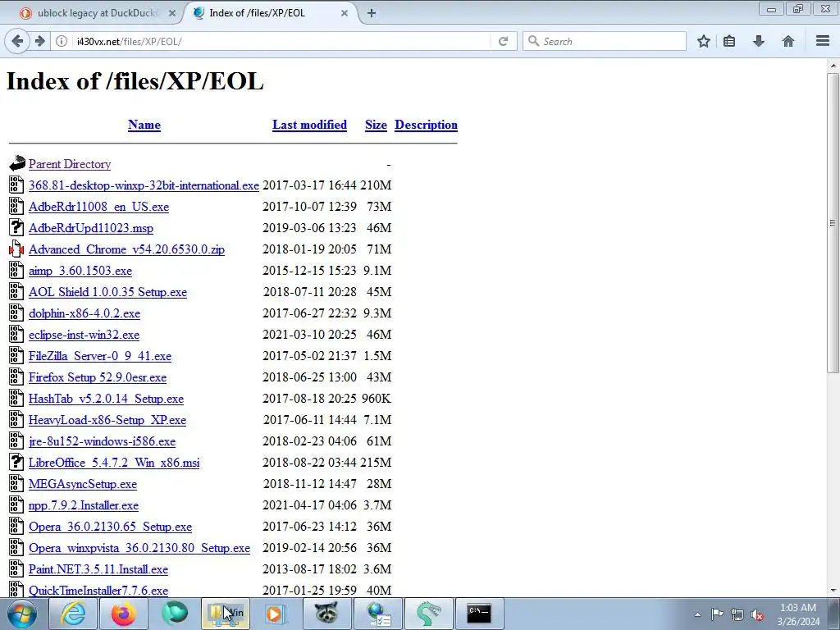Open the Firefox hamburger menu
The image size is (840, 630).
coord(823,41)
